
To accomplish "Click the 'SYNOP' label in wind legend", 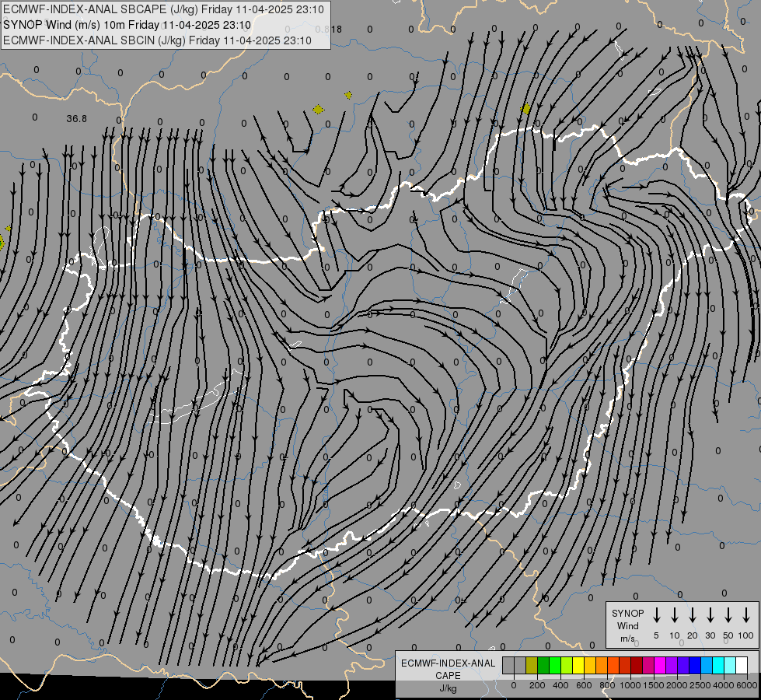I will (x=627, y=614).
